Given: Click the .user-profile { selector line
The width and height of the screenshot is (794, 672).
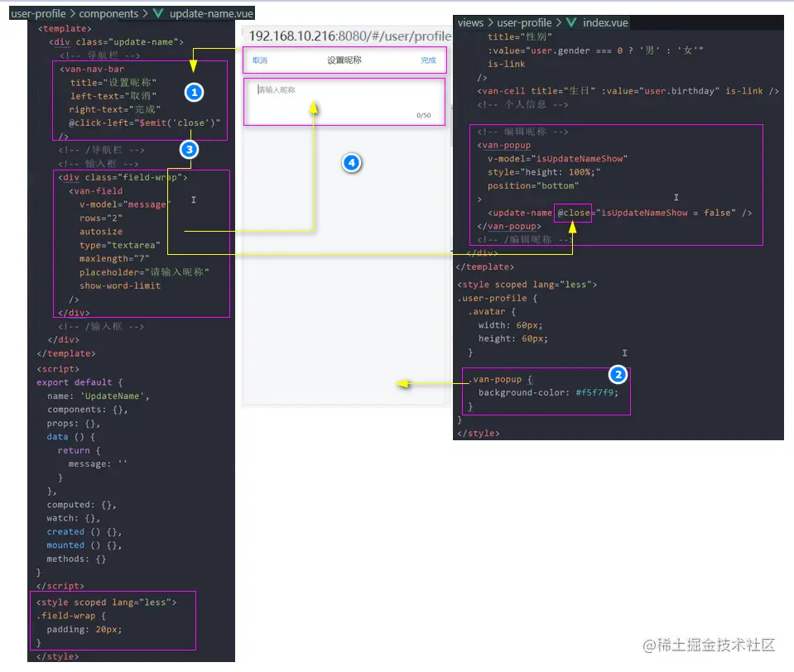Looking at the screenshot, I should click(x=498, y=298).
